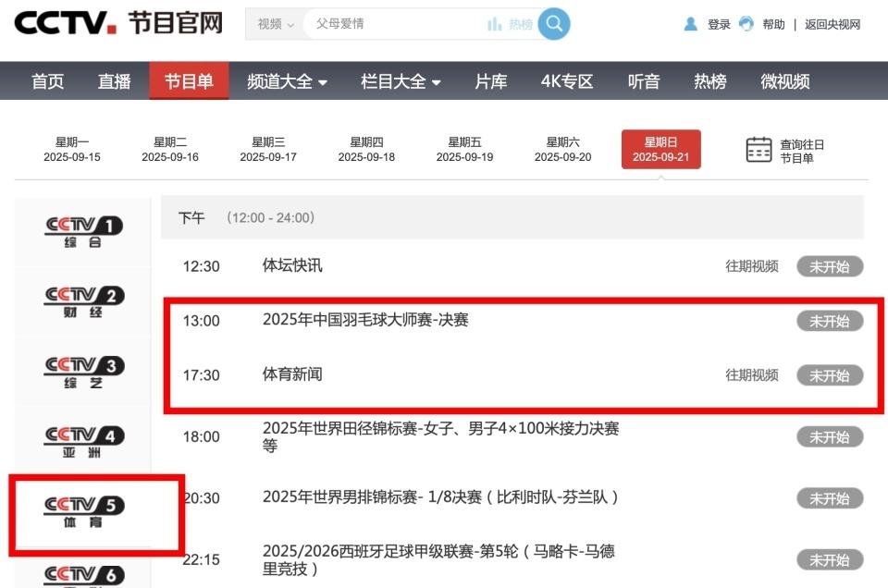The width and height of the screenshot is (888, 588).
Task: Open the CCTV-3 综艺 channel listing
Action: click(81, 369)
